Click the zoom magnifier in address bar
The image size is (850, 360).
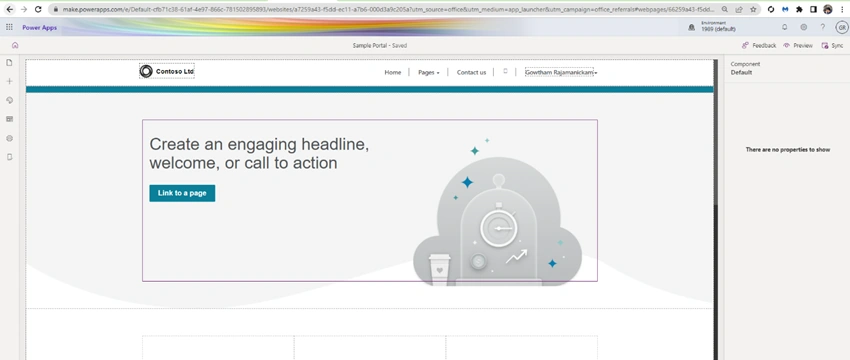(725, 9)
